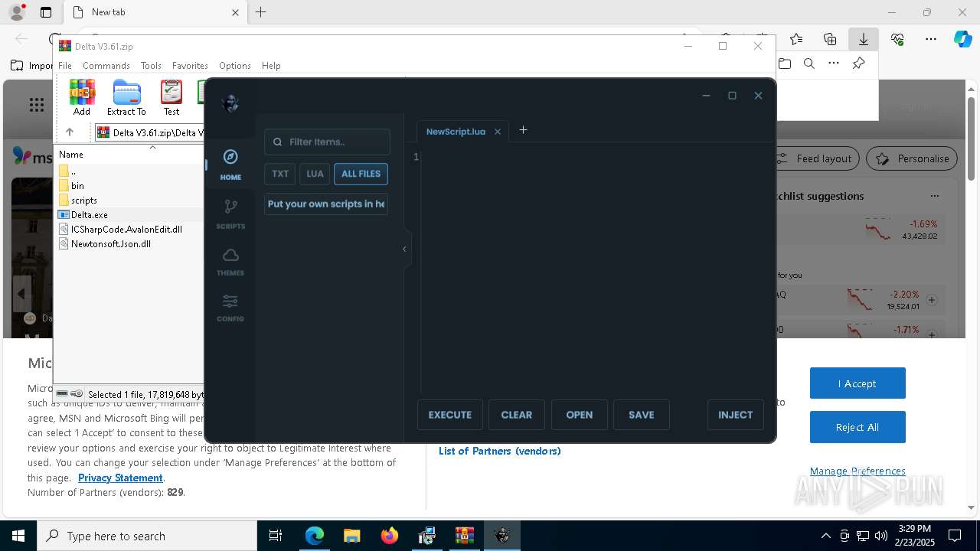Accept cookies with I Accept
Image resolution: width=980 pixels, height=551 pixels.
coord(857,383)
